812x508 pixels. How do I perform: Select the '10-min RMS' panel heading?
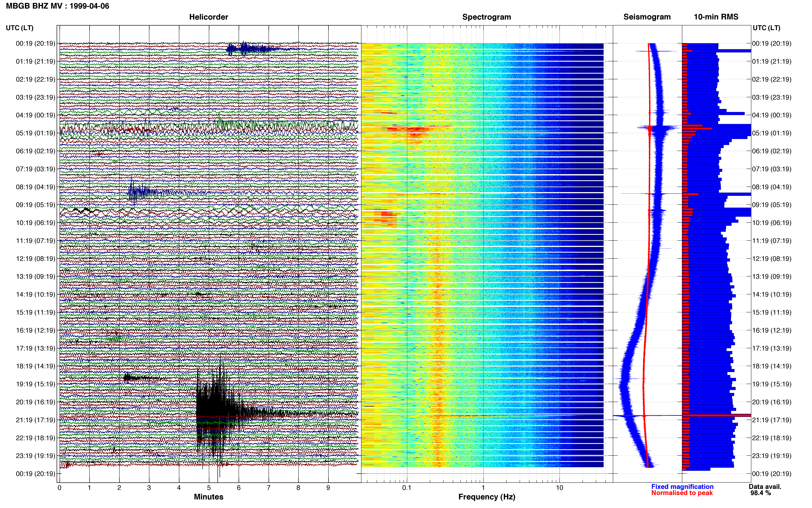point(716,17)
